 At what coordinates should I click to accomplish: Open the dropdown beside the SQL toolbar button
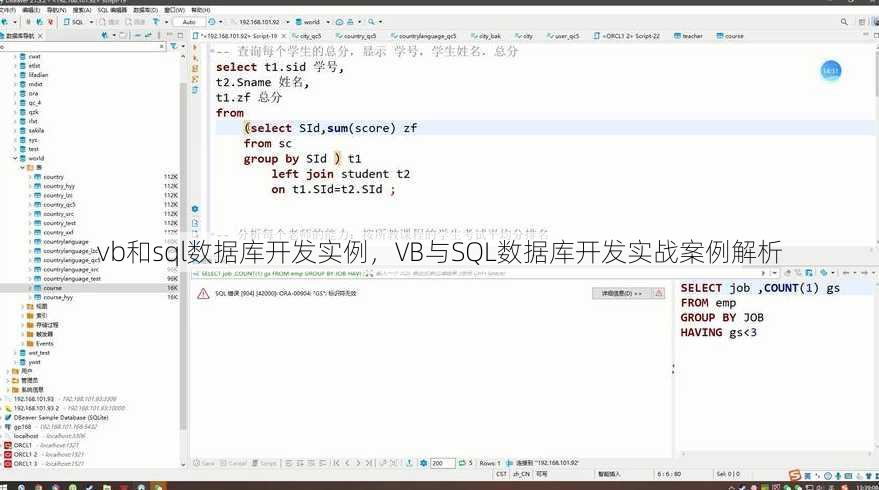coord(91,22)
